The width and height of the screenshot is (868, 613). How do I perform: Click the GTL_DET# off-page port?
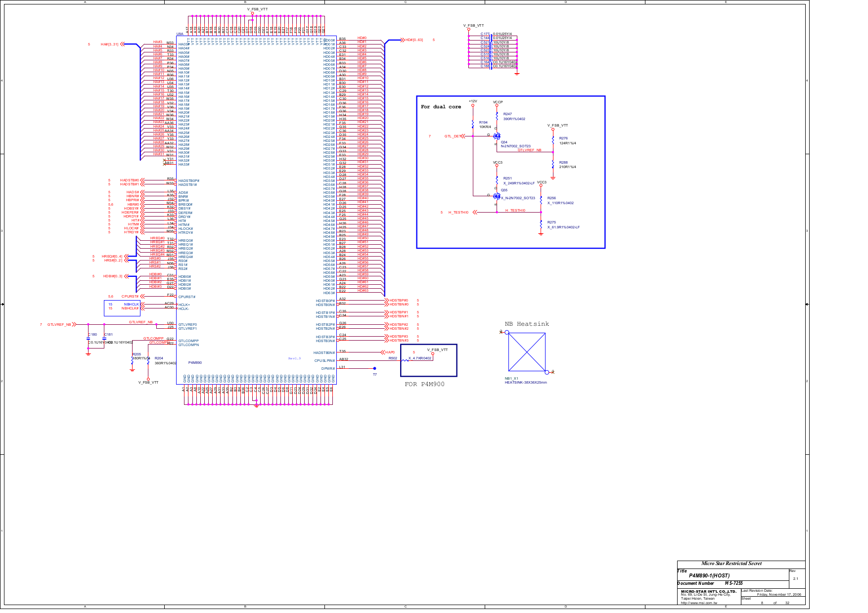(455, 136)
